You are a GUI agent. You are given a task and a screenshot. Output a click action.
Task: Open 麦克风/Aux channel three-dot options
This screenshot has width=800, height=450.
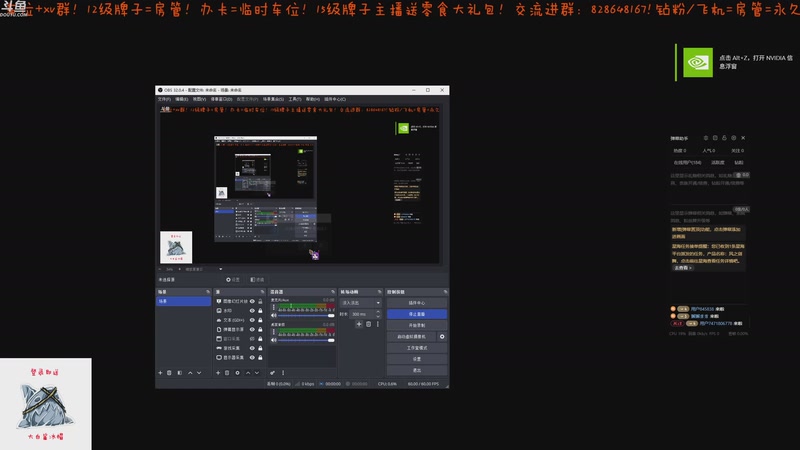(x=273, y=308)
